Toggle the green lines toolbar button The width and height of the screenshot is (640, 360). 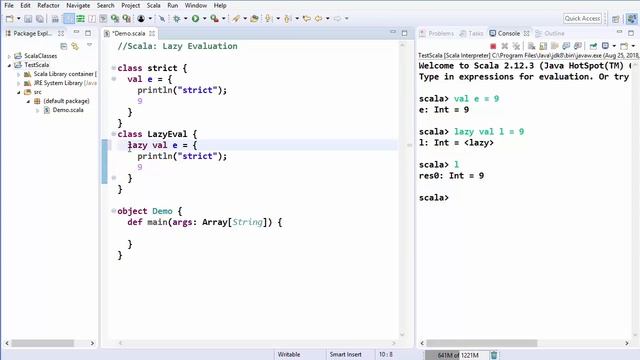click(x=80, y=19)
